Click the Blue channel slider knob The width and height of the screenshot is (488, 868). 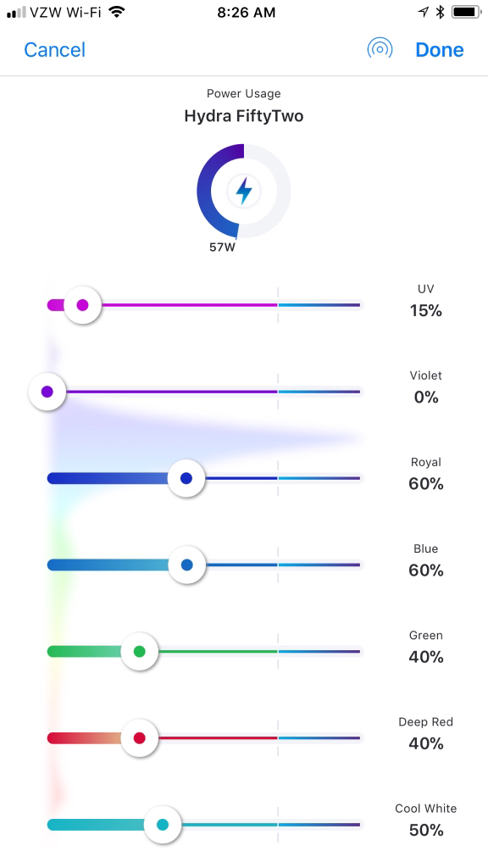point(187,565)
